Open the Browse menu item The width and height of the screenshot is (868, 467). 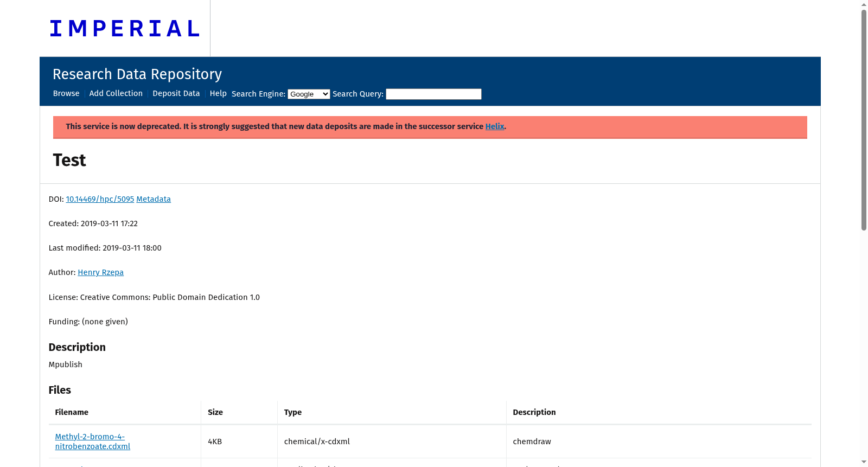coord(66,93)
